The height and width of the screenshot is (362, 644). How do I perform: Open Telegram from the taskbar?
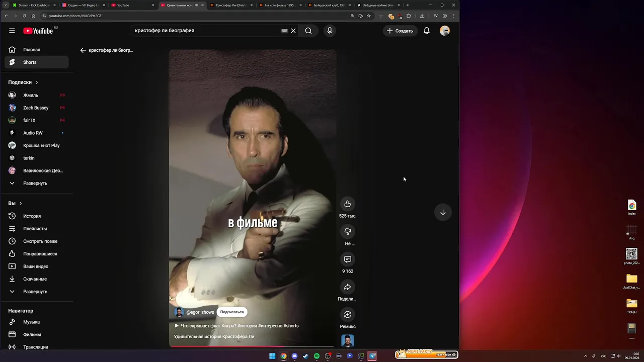coord(372,356)
